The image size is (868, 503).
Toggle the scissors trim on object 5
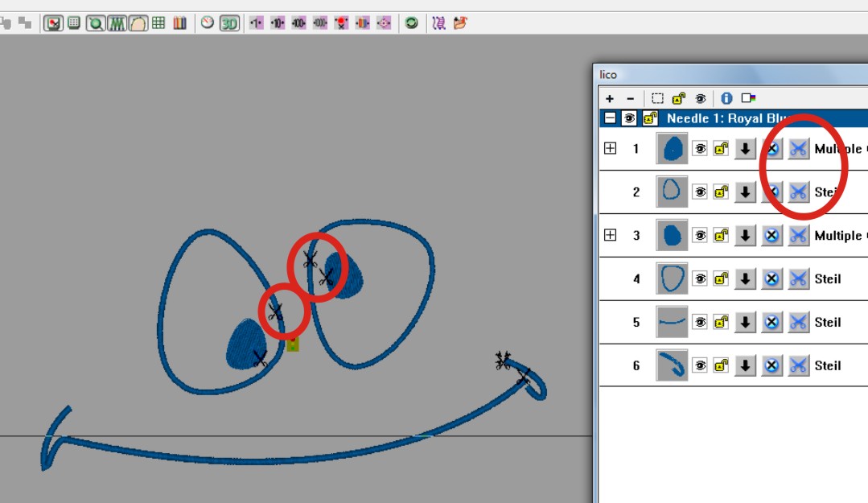click(798, 322)
